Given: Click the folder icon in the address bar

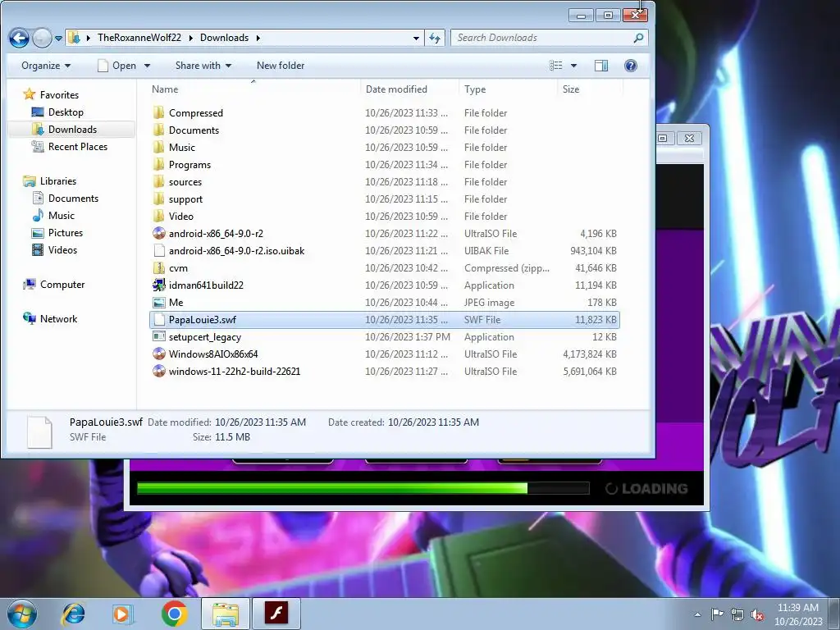Looking at the screenshot, I should coord(74,38).
